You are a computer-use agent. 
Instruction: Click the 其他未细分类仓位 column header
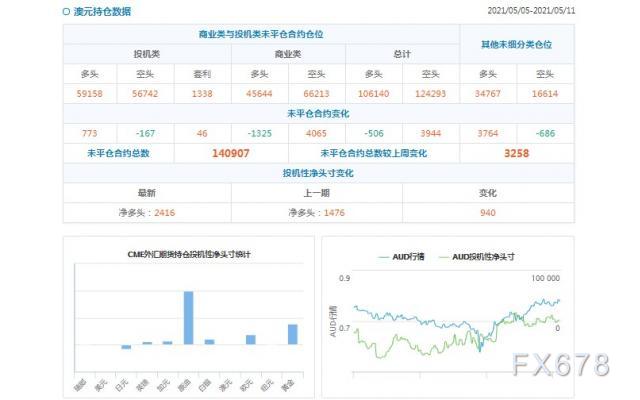tap(516, 44)
